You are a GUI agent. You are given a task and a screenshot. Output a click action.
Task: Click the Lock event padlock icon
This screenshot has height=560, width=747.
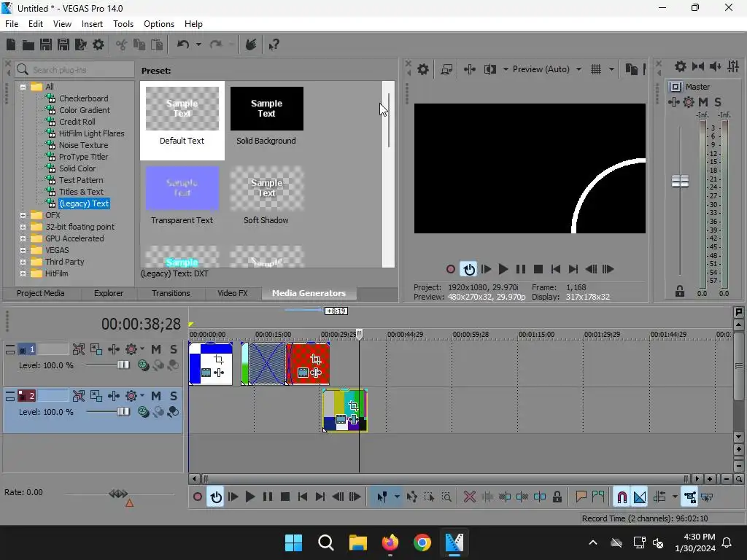[557, 497]
